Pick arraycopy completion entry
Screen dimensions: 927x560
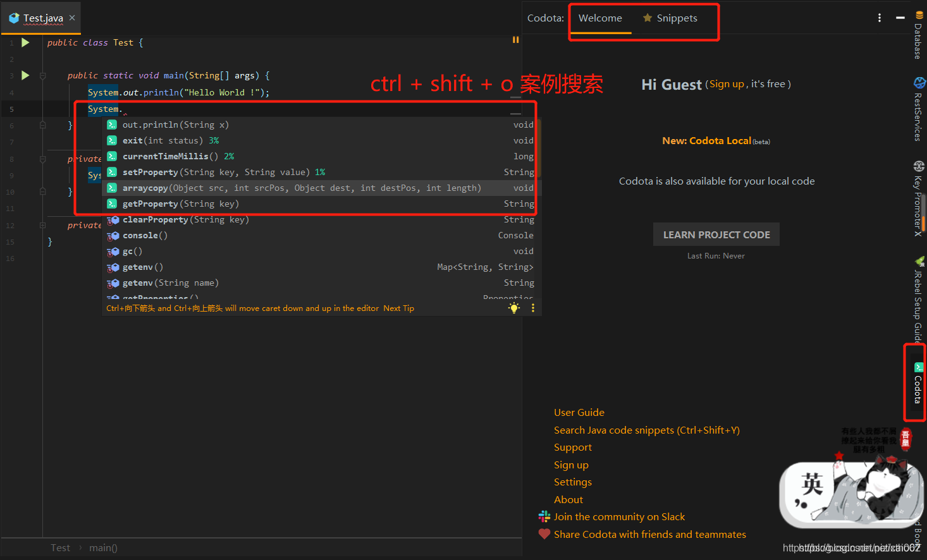321,188
